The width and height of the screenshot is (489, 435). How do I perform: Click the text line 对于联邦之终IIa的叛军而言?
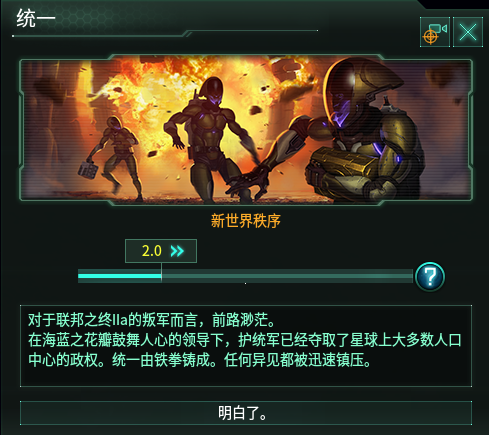(113, 321)
